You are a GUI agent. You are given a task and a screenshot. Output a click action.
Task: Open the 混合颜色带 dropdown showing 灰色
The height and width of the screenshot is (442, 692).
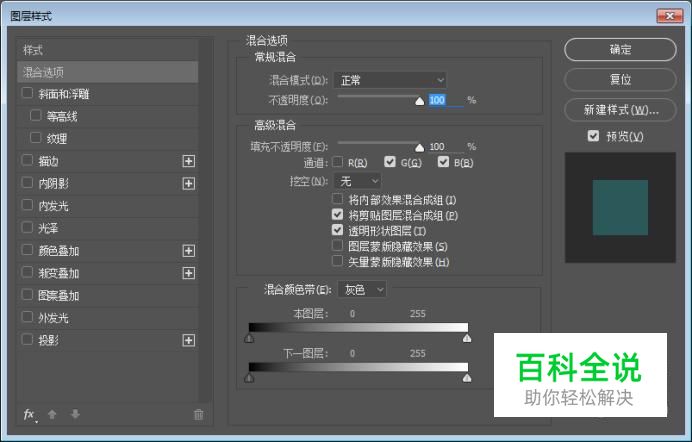(362, 290)
